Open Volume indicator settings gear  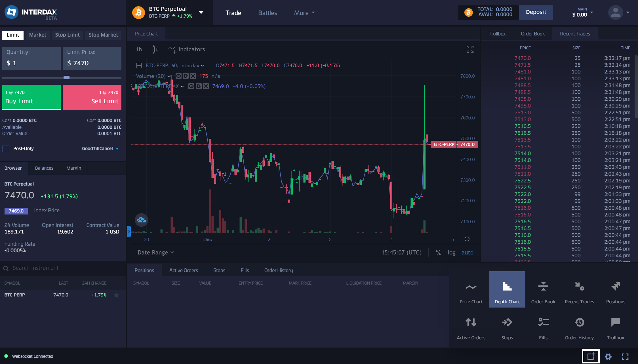186,76
